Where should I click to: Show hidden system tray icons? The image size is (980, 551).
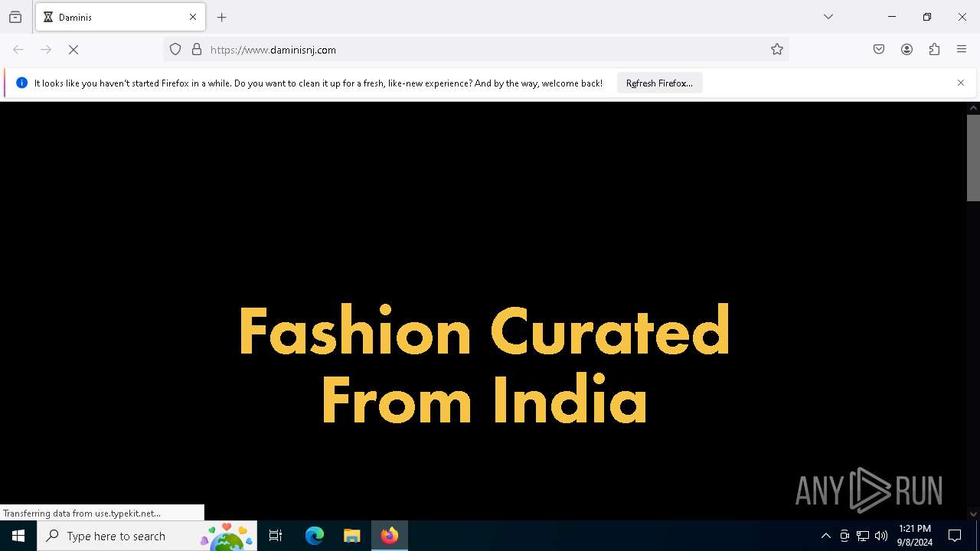point(825,536)
